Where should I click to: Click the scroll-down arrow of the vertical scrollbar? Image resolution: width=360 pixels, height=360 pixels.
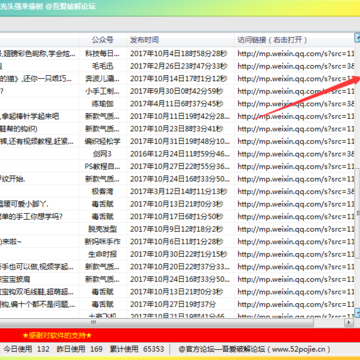357,313
